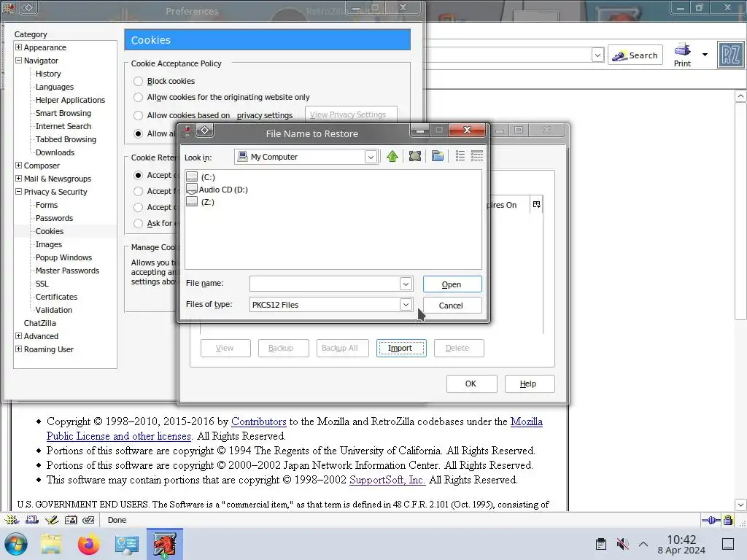The image size is (747, 560).
Task: Open the URL bar history drop-down
Action: click(x=597, y=55)
